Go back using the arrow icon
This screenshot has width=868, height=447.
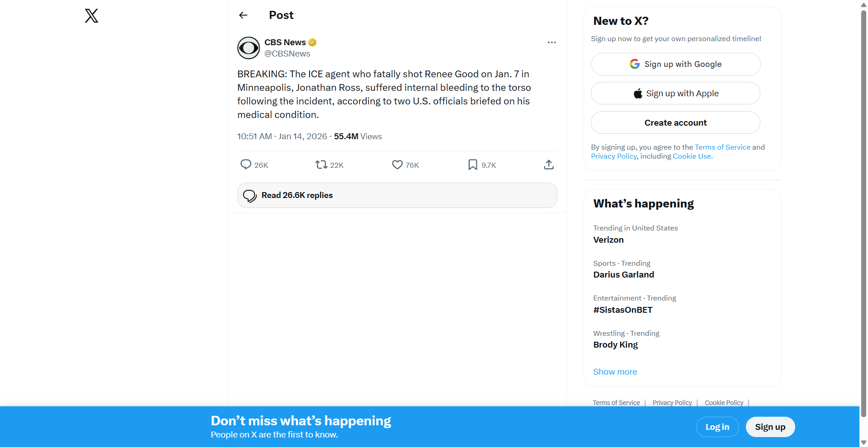click(243, 15)
